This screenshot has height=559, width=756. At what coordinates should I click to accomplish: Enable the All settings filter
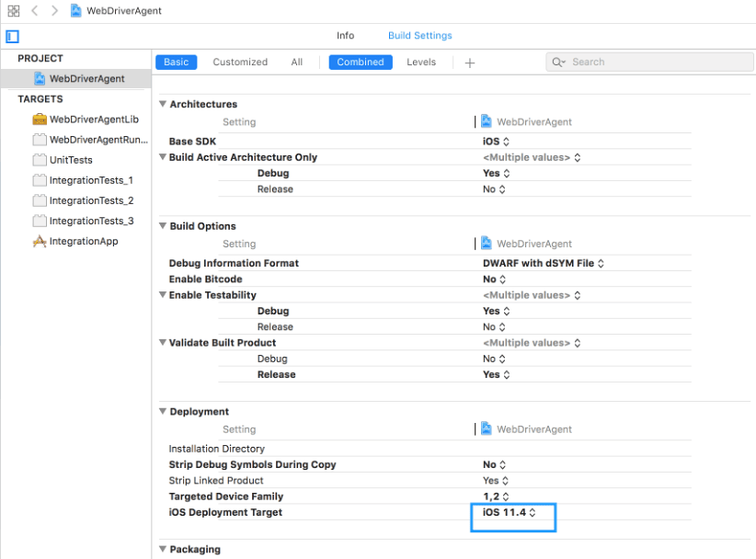click(296, 62)
